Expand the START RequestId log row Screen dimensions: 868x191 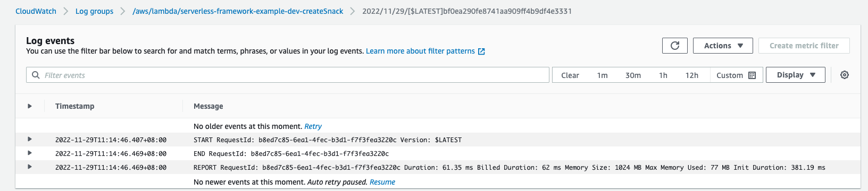(x=30, y=140)
